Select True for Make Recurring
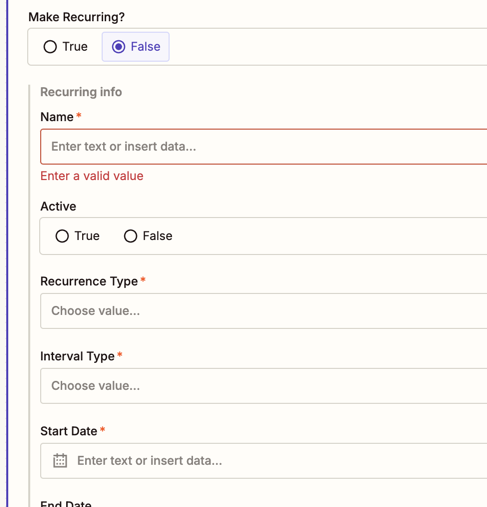 [x=65, y=47]
